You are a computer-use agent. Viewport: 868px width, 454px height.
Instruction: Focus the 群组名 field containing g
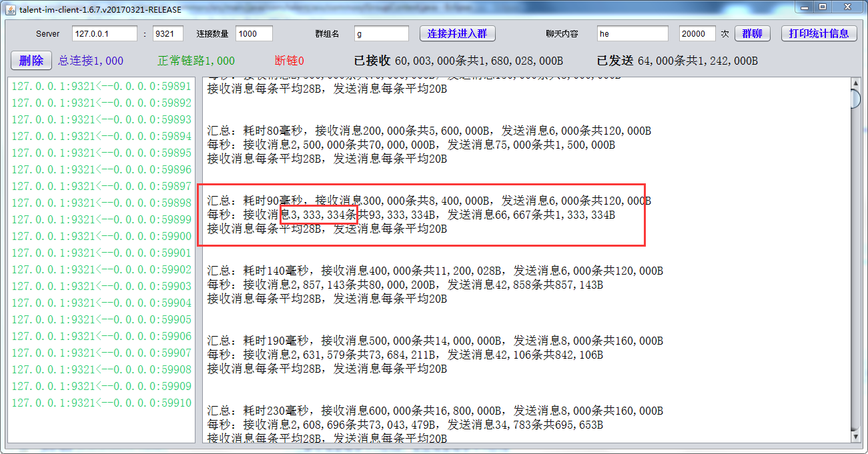pos(382,33)
